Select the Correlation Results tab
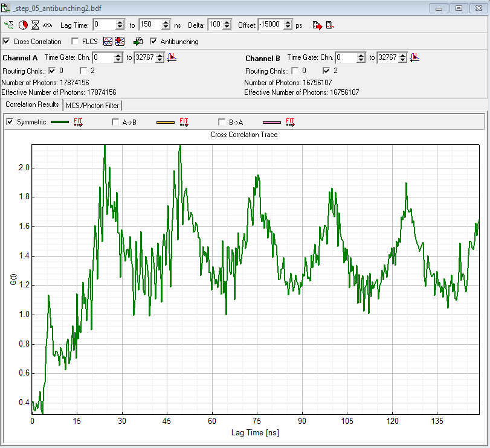 tap(32, 105)
